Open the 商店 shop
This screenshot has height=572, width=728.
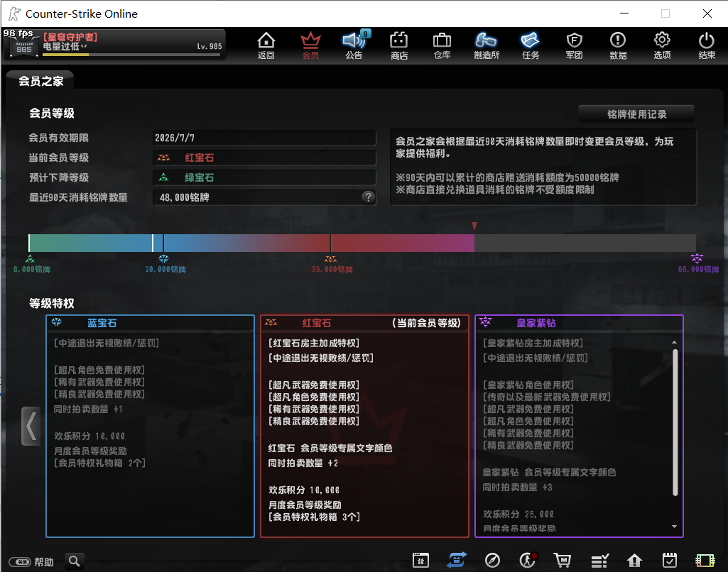399,45
